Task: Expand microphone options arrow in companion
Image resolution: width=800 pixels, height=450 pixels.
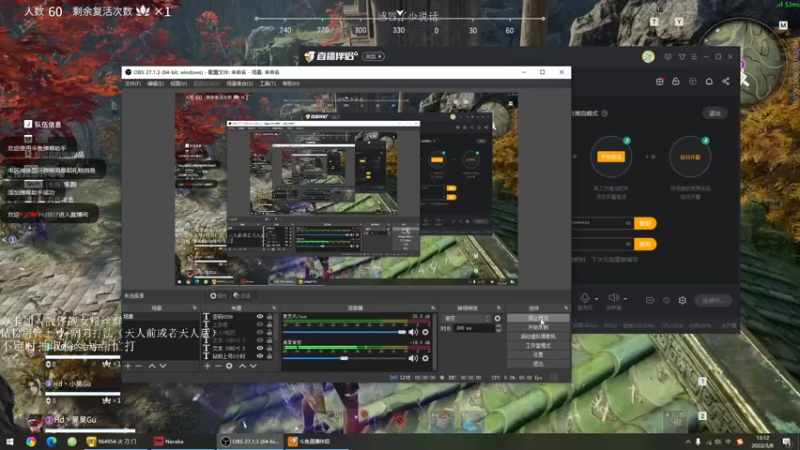Action: tap(596, 298)
